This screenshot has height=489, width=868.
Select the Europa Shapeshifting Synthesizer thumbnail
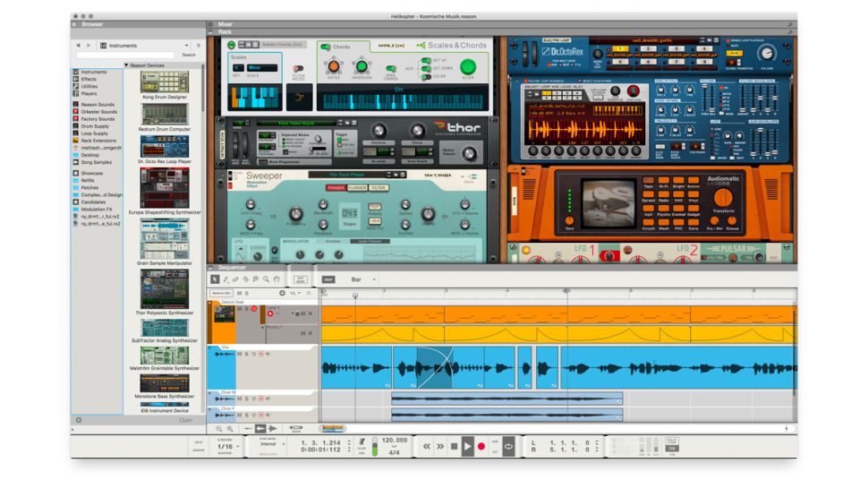coord(165,188)
